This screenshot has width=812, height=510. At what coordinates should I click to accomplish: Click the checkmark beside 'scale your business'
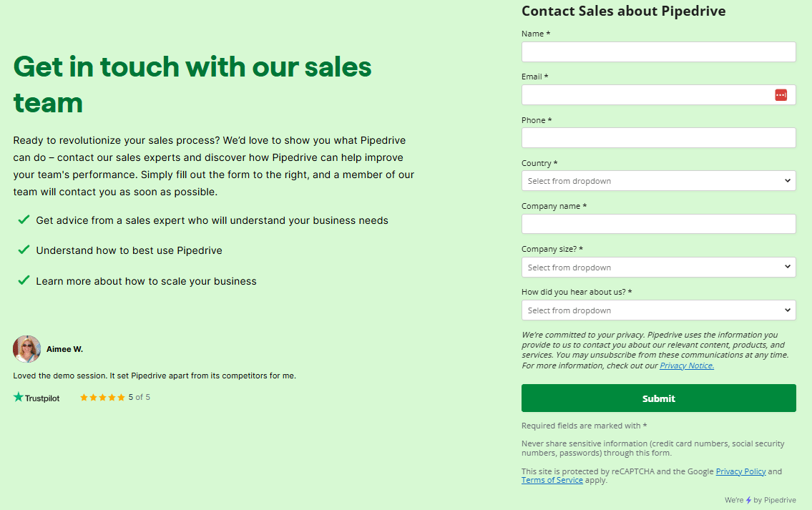point(24,280)
